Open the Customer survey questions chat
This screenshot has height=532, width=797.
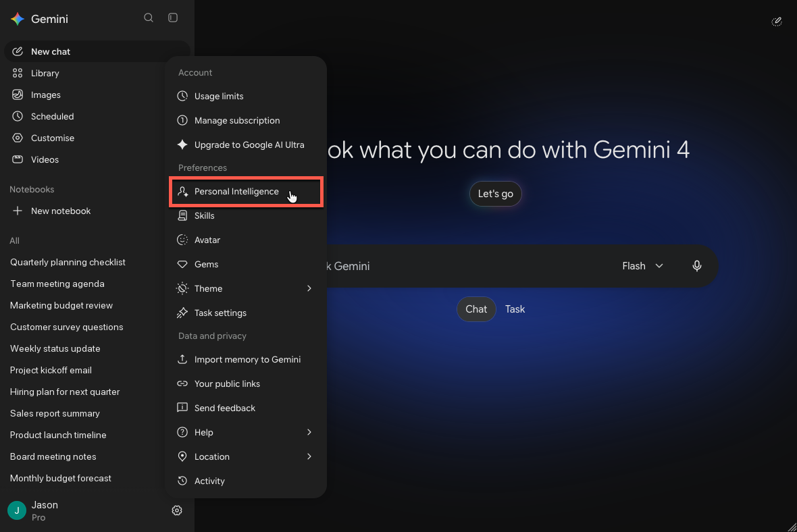67,327
